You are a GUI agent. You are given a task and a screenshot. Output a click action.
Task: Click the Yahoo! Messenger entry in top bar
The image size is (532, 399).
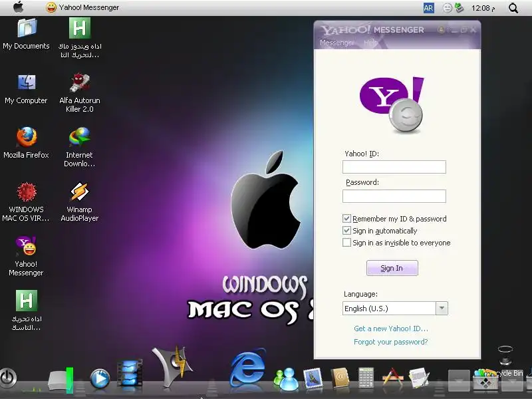pyautogui.click(x=82, y=7)
